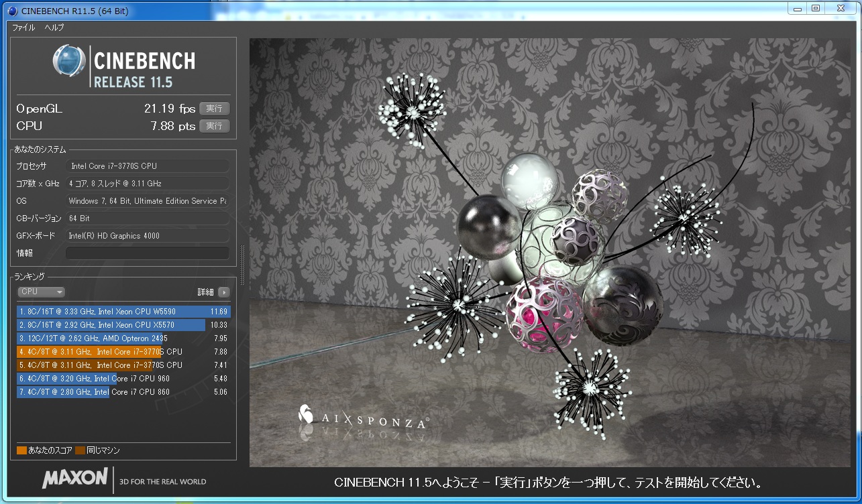Click the 詳細 arrow button for details
The height and width of the screenshot is (504, 862).
(223, 292)
